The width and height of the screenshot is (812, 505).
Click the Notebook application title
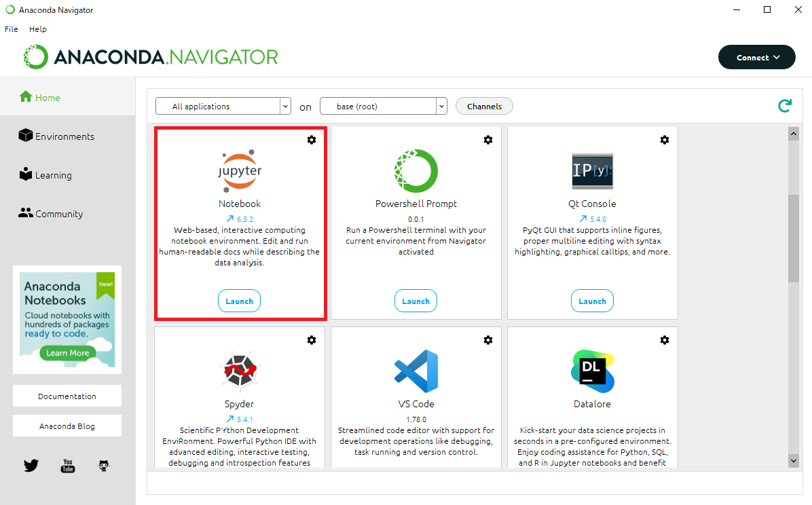click(x=239, y=204)
